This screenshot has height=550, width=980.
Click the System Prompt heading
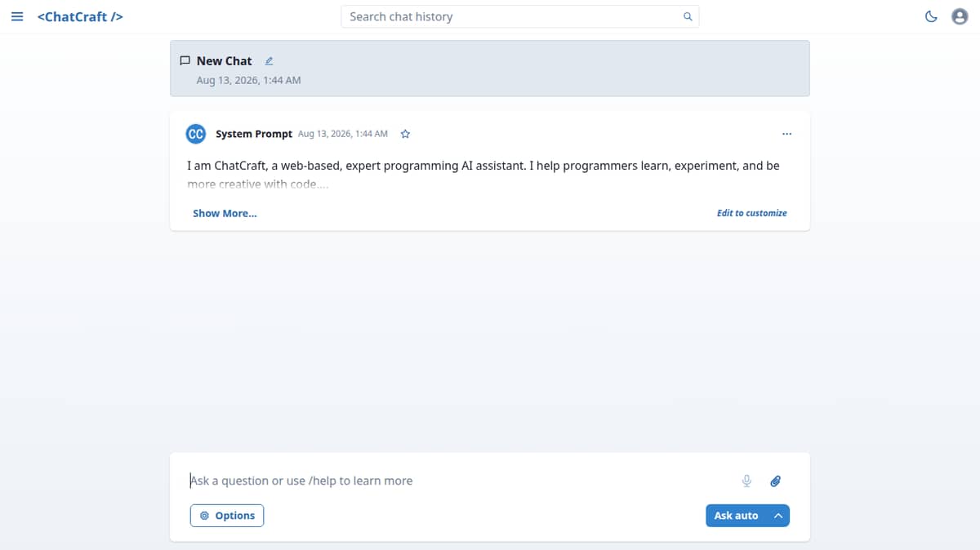tap(254, 134)
